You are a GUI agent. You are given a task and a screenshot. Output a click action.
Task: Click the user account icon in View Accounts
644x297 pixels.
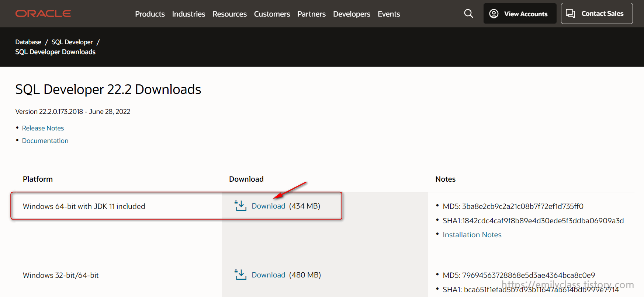(x=494, y=14)
